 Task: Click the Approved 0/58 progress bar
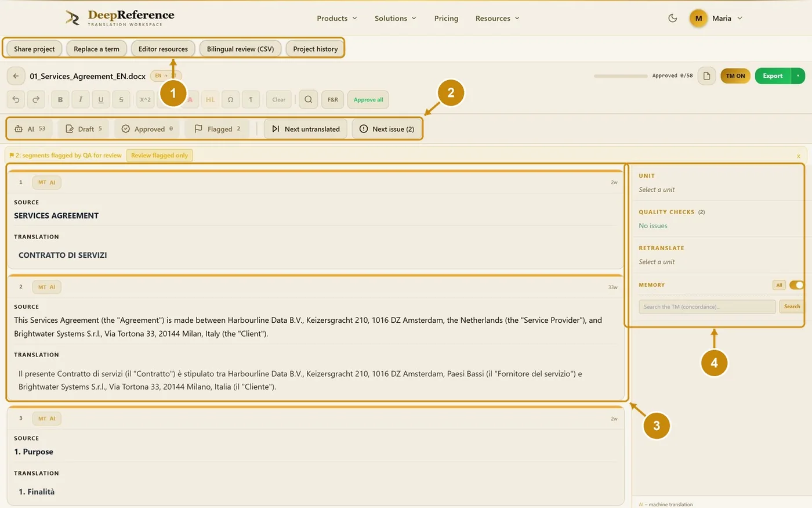click(x=621, y=76)
